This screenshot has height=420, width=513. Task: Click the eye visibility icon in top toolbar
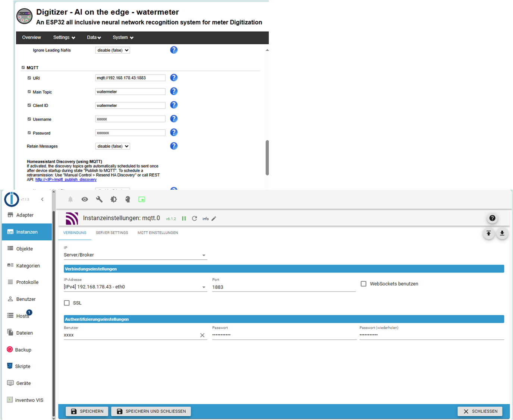coord(85,199)
